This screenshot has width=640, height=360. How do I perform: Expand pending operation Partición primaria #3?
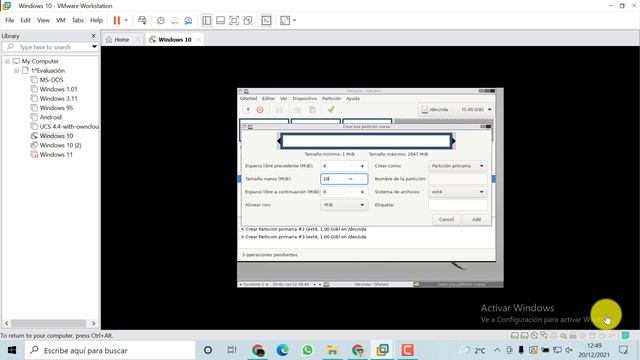click(x=242, y=237)
